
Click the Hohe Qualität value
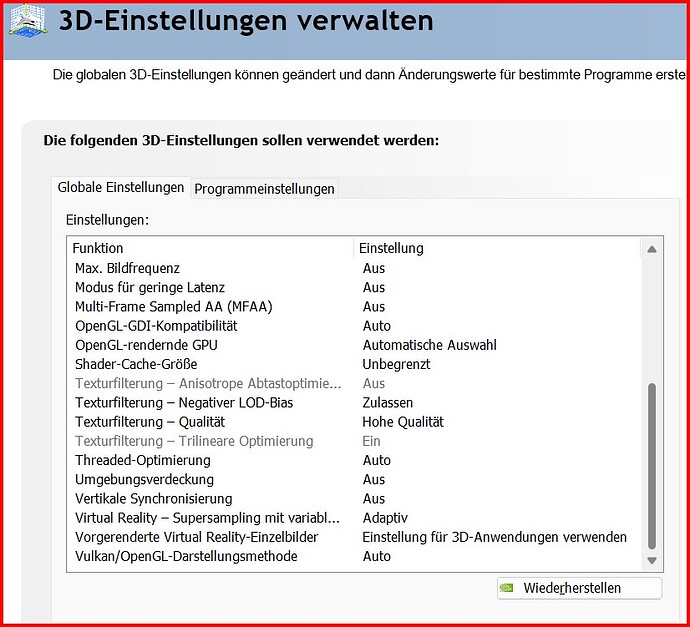403,422
